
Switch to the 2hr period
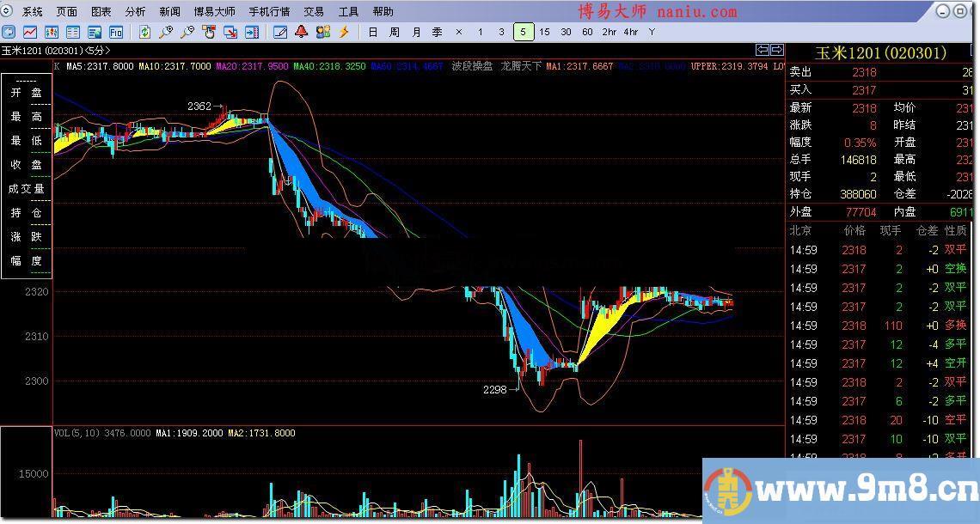[x=609, y=32]
